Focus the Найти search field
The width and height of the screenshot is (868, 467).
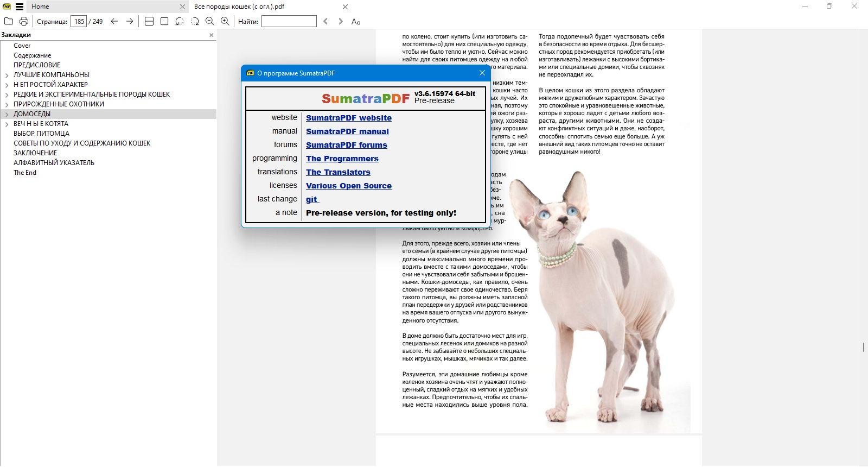tap(289, 21)
